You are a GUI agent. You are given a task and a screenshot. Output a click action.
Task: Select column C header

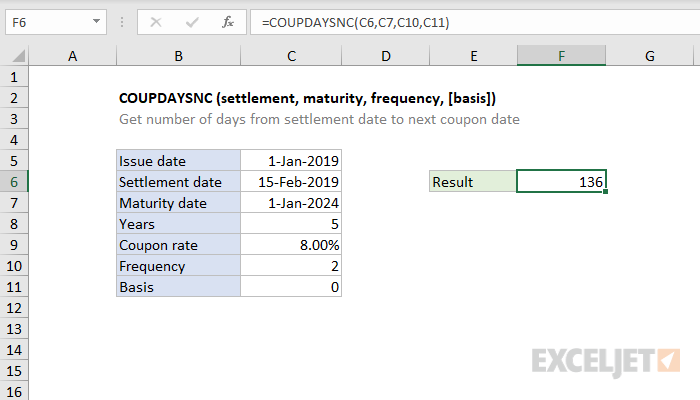(291, 56)
